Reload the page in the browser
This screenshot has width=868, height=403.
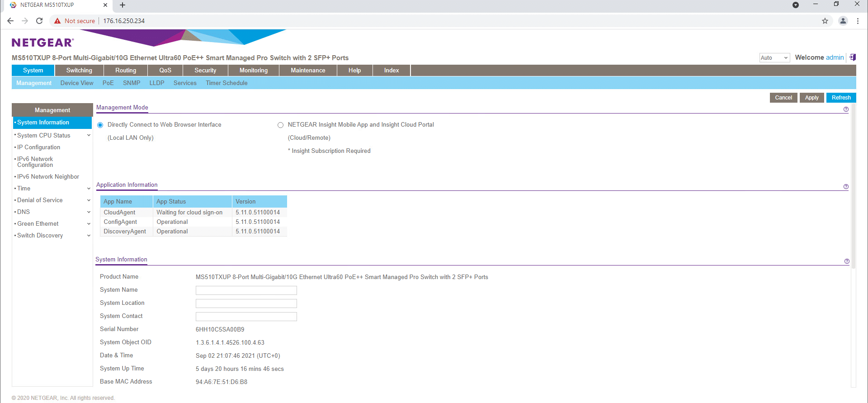point(39,21)
